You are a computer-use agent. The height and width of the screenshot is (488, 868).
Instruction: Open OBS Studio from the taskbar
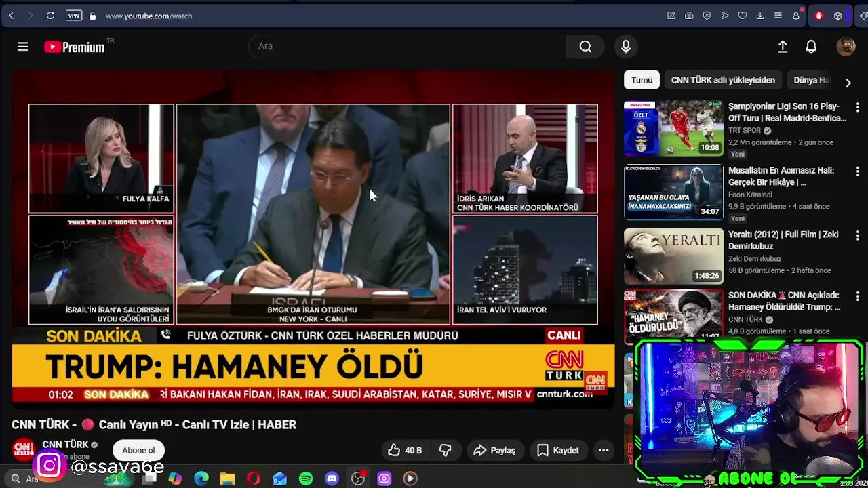coord(358,479)
